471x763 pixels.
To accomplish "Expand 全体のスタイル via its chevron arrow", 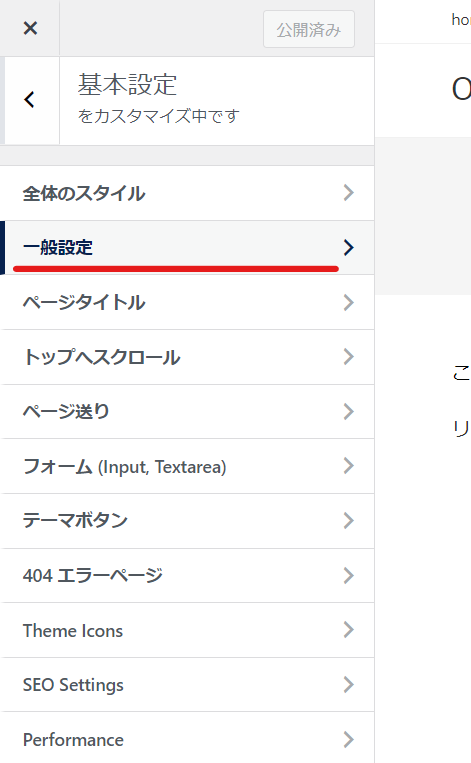I will 348,193.
